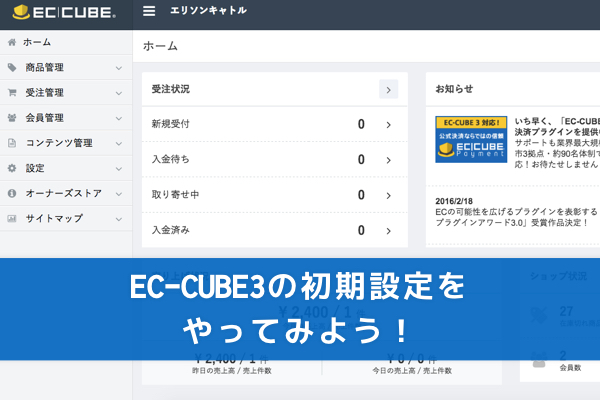Expand the オーナーズストア chevron
600x400 pixels.
tap(119, 194)
